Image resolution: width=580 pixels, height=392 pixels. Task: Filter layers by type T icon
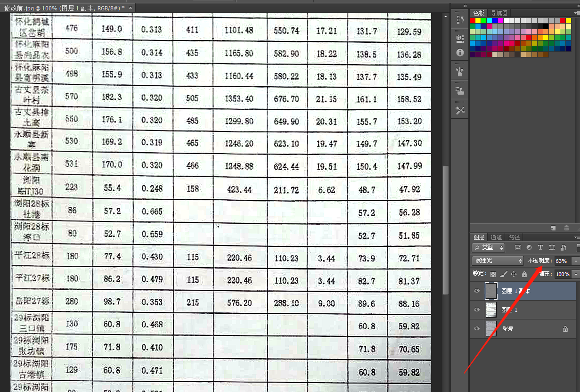click(x=540, y=247)
